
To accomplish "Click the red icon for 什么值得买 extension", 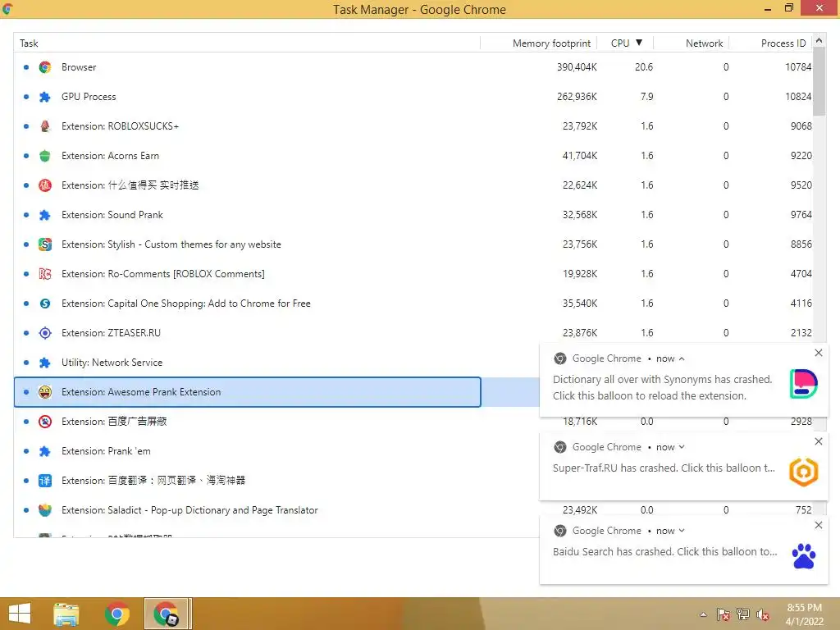I will tap(45, 185).
